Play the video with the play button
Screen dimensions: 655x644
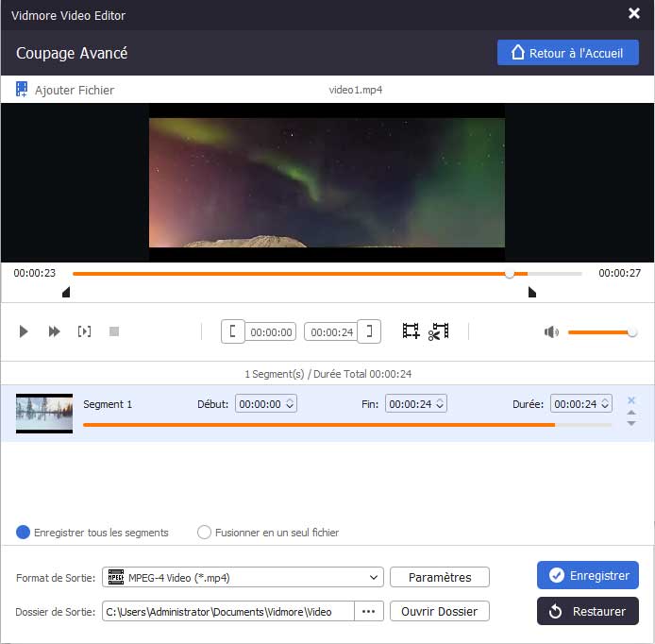24,331
